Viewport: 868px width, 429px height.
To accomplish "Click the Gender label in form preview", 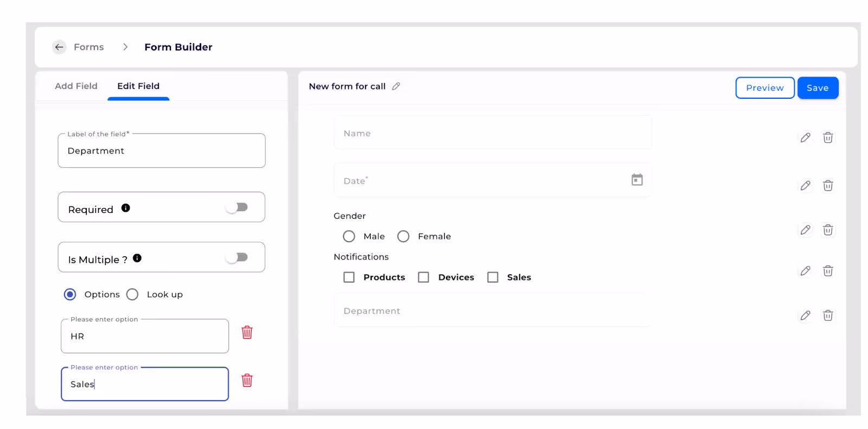I will click(x=350, y=216).
